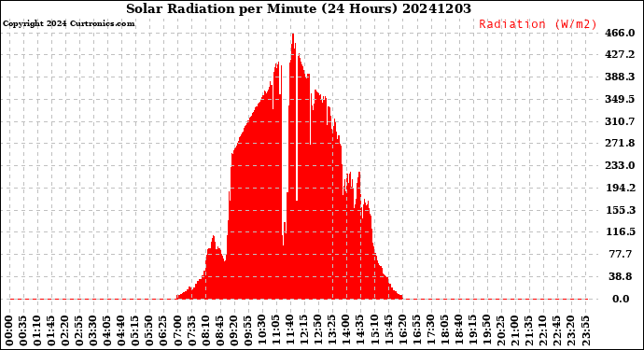Click the 12:50 time axis label

click(x=318, y=330)
